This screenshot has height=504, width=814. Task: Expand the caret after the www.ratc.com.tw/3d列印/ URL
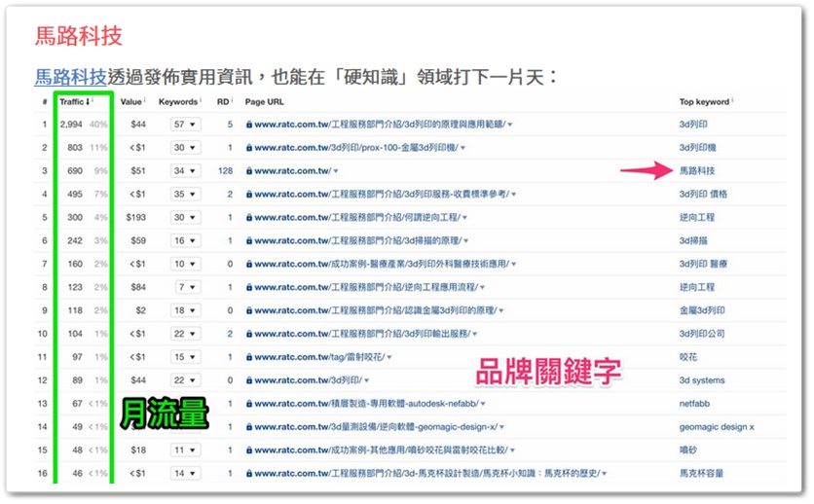366,381
